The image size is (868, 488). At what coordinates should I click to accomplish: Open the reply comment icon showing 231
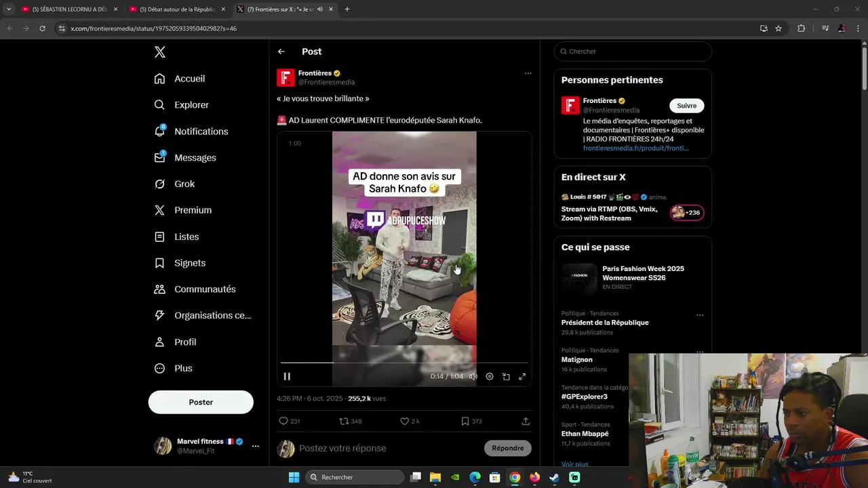pyautogui.click(x=290, y=421)
